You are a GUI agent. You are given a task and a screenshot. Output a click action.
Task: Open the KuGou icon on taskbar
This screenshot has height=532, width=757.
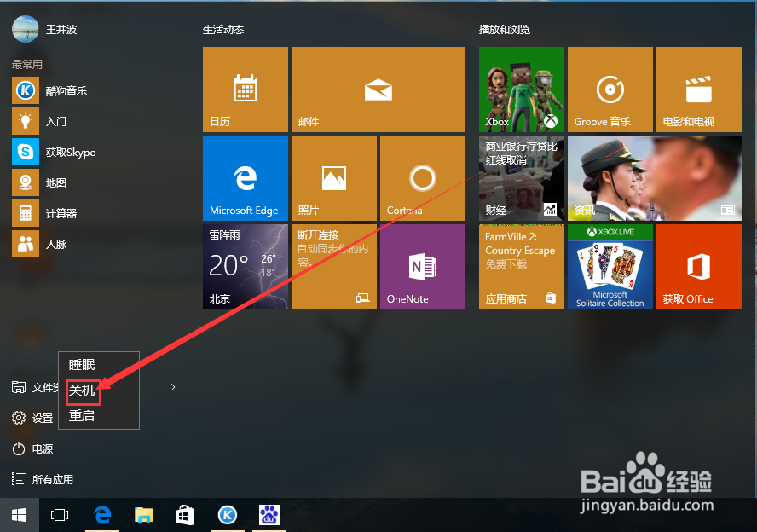coord(228,515)
